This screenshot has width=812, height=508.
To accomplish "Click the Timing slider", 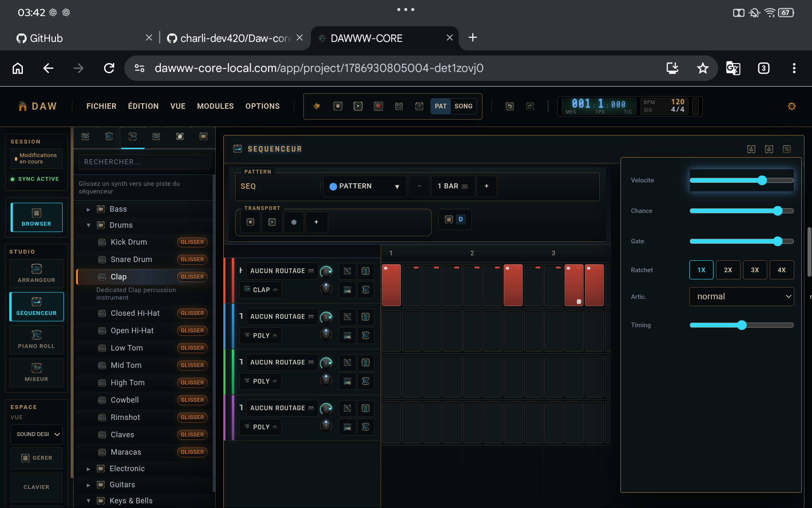I will click(x=741, y=325).
